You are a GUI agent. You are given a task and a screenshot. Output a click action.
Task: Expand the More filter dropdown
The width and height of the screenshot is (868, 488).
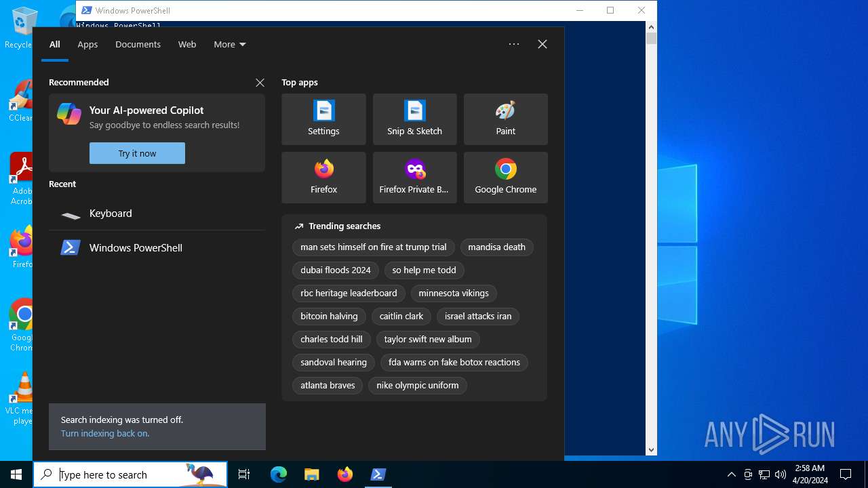pos(230,44)
